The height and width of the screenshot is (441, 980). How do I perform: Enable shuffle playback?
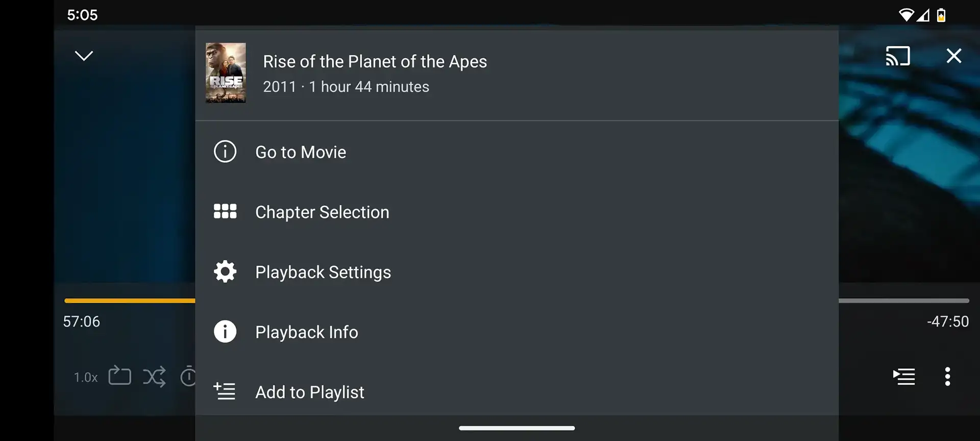coord(155,376)
